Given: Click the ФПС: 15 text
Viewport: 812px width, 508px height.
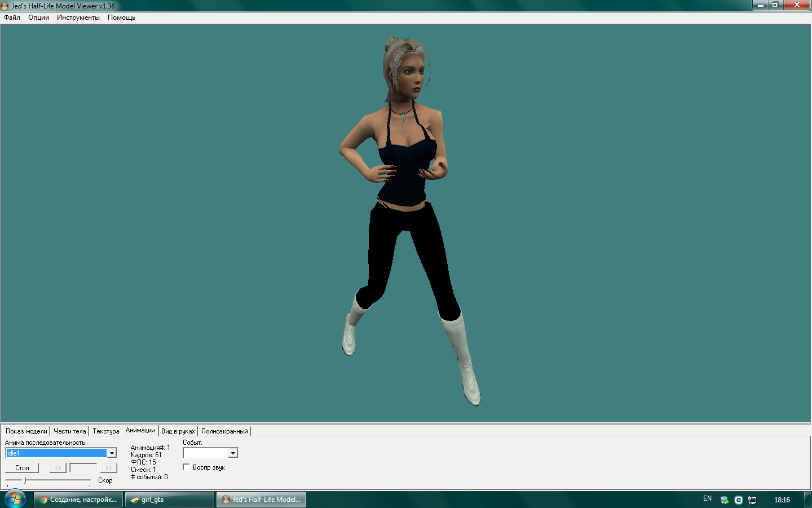Looking at the screenshot, I should [x=143, y=462].
